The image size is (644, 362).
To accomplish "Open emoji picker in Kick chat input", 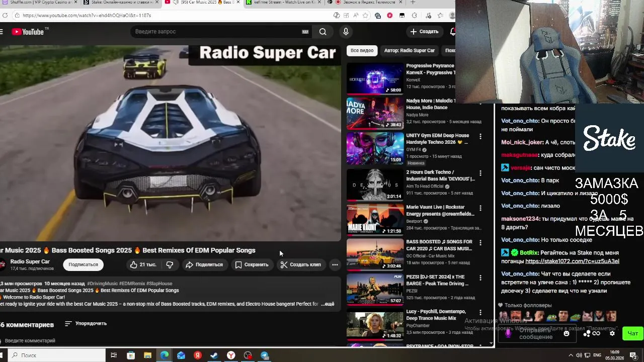I will (567, 333).
